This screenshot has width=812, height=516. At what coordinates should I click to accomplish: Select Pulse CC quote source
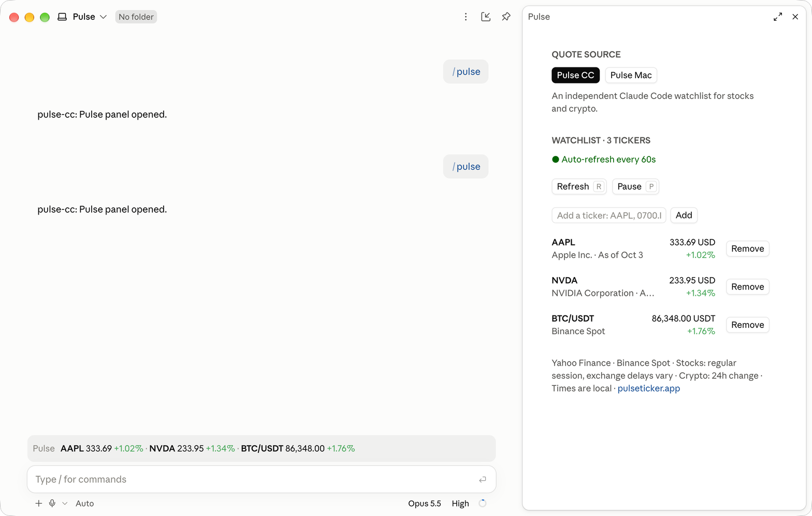575,75
